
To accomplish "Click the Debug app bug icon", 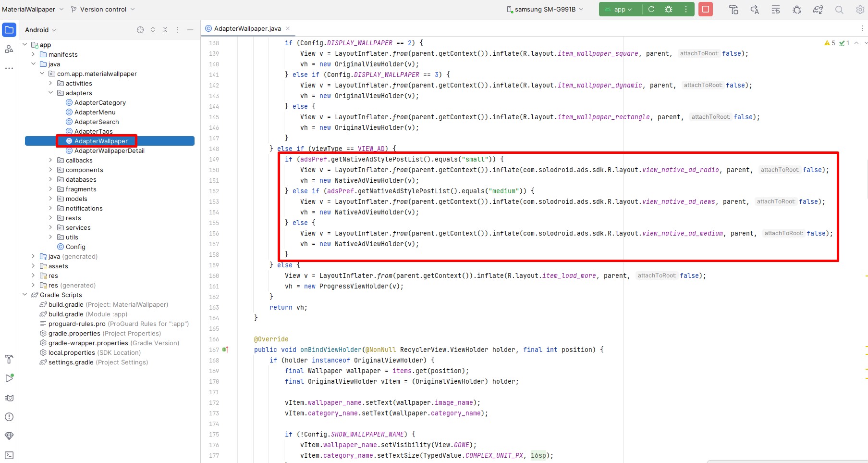I will pyautogui.click(x=669, y=9).
